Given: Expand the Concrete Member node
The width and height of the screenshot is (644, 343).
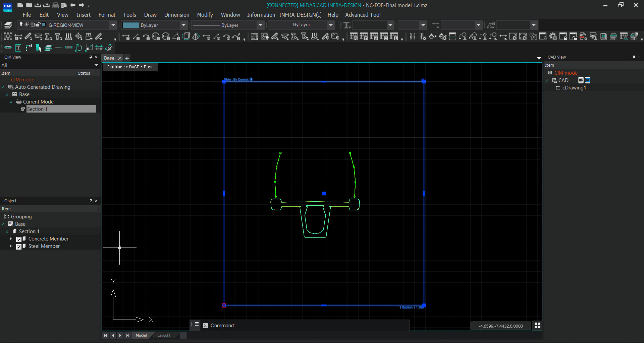Looking at the screenshot, I should (11, 239).
